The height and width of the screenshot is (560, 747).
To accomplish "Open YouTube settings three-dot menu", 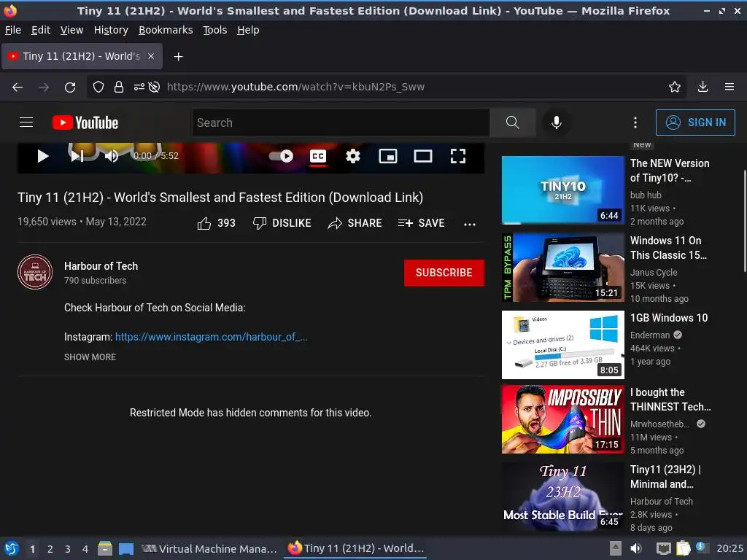I will tap(635, 122).
